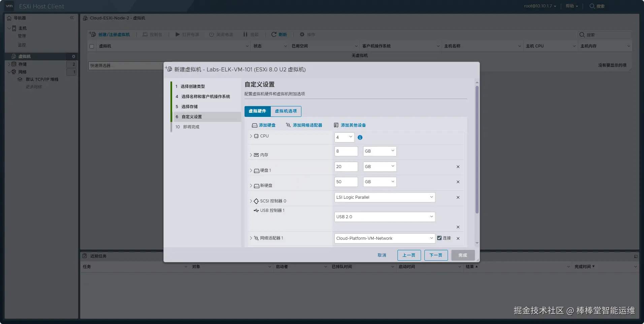644x324 pixels.
Task: Click the 上一页 previous button
Action: (x=409, y=255)
